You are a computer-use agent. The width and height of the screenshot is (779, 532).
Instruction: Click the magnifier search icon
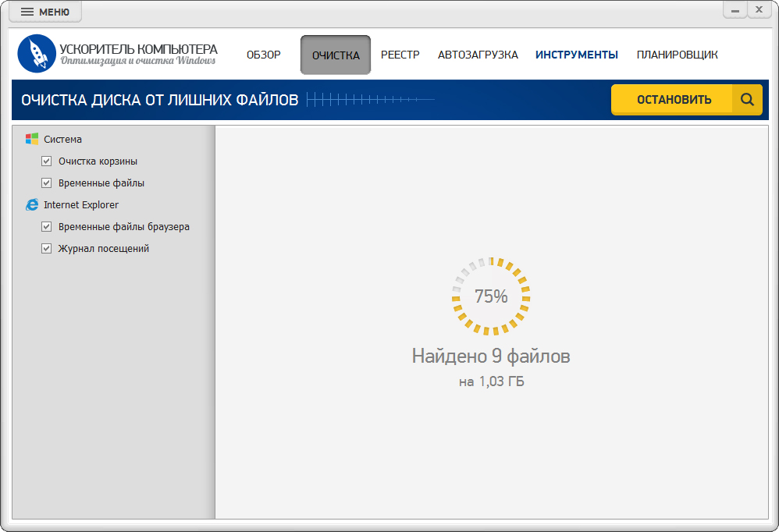(x=747, y=100)
